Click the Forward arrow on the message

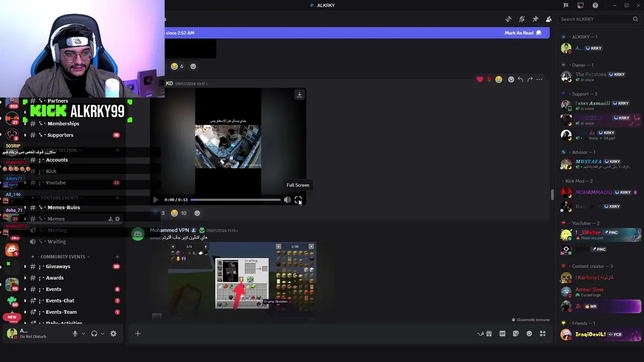(530, 79)
